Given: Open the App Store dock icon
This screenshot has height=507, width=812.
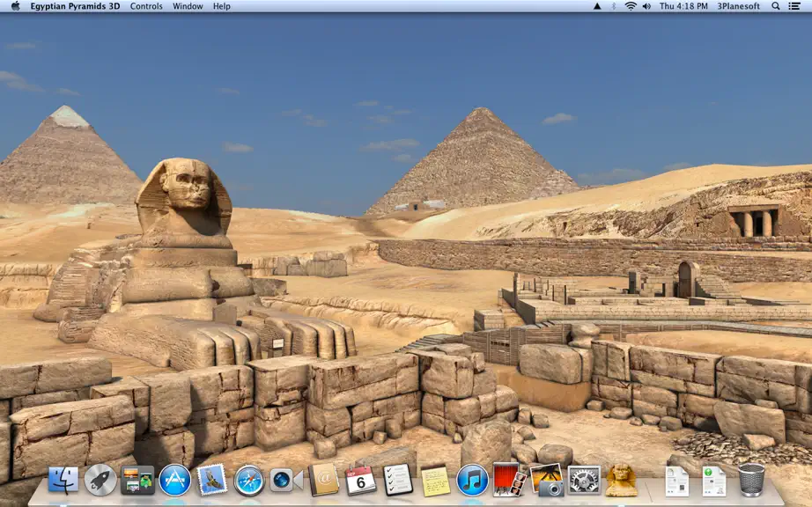Looking at the screenshot, I should coord(175,480).
